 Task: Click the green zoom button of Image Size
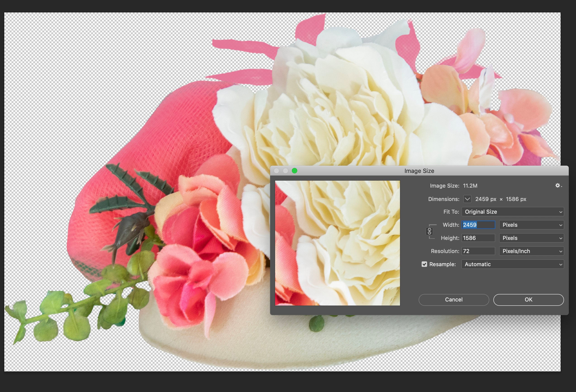click(x=294, y=171)
